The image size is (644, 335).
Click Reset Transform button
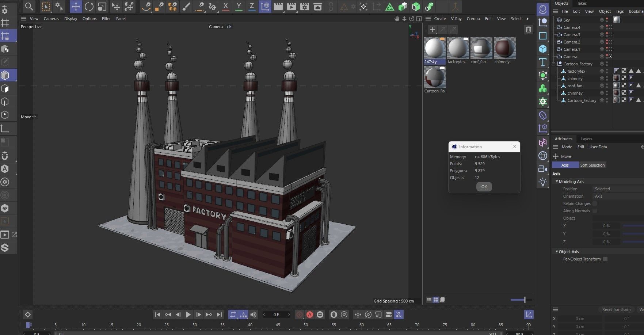(616, 309)
